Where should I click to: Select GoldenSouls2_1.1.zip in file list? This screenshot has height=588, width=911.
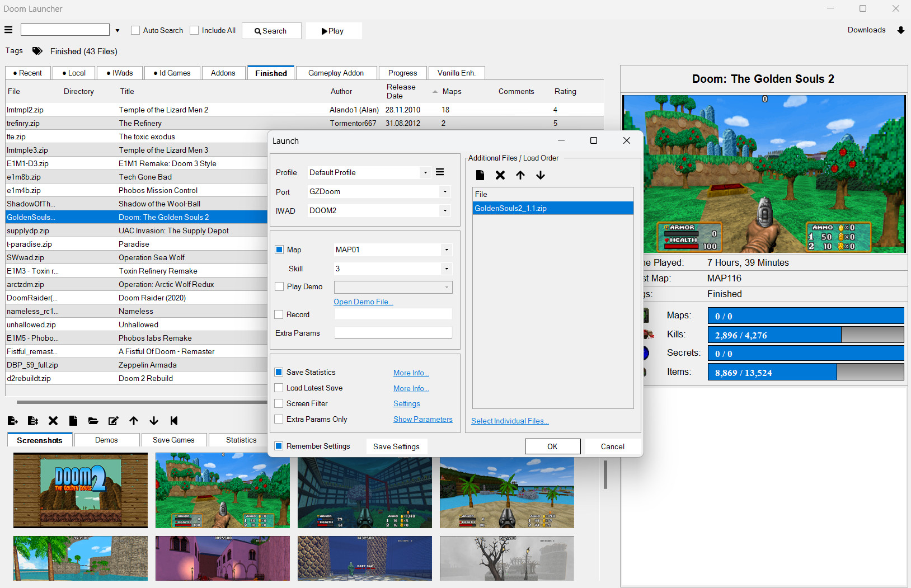553,208
